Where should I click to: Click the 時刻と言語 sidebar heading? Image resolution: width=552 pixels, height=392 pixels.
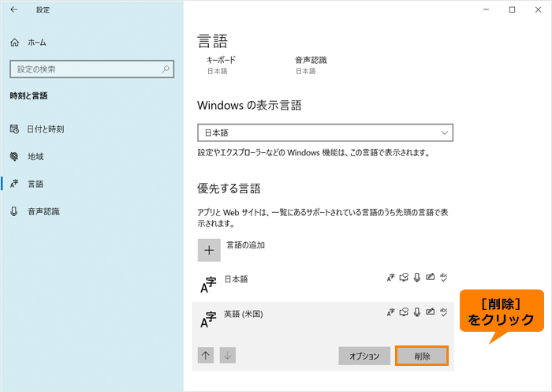[28, 95]
